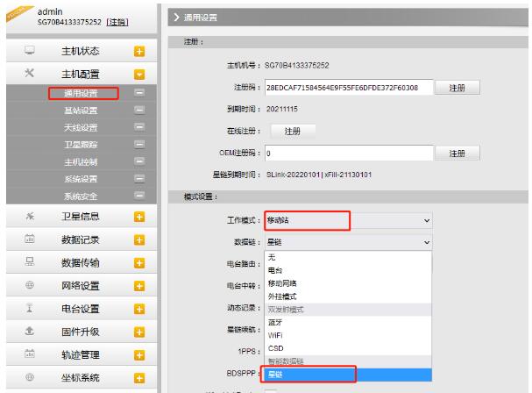532x393 pixels.
Task: Click the satellite icon beside 卫星信息
Action: point(30,216)
